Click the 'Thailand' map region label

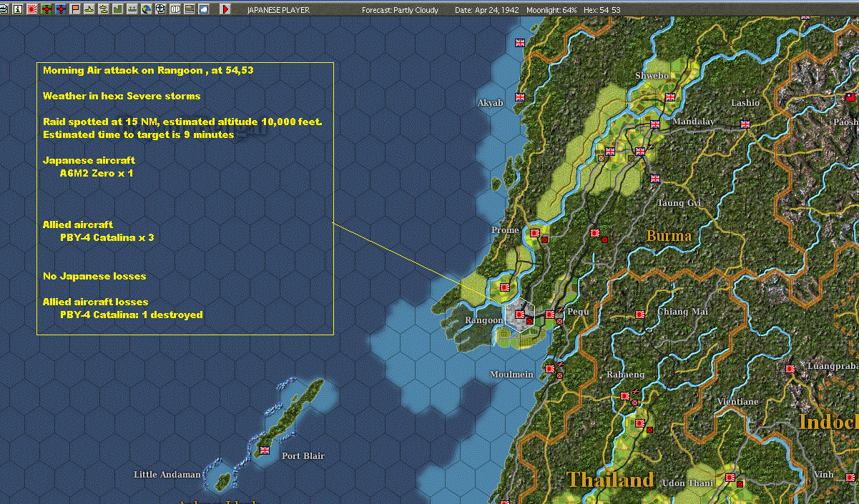coord(610,480)
